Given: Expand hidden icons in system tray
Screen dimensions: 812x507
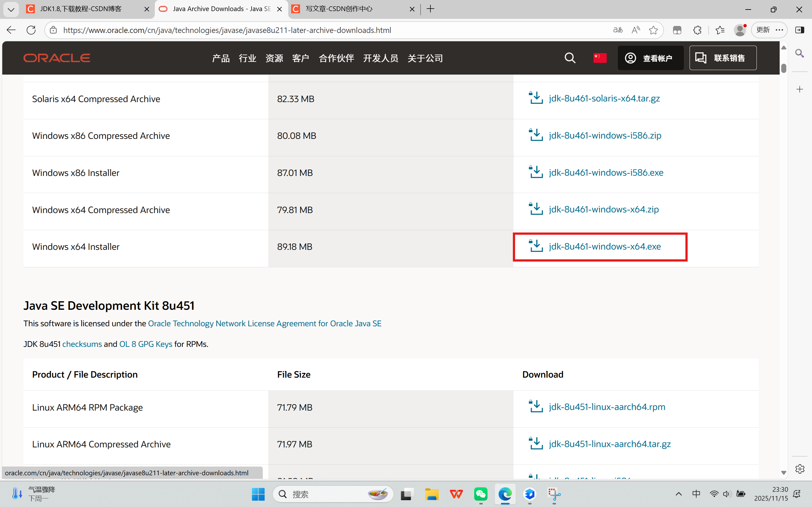Looking at the screenshot, I should point(678,494).
